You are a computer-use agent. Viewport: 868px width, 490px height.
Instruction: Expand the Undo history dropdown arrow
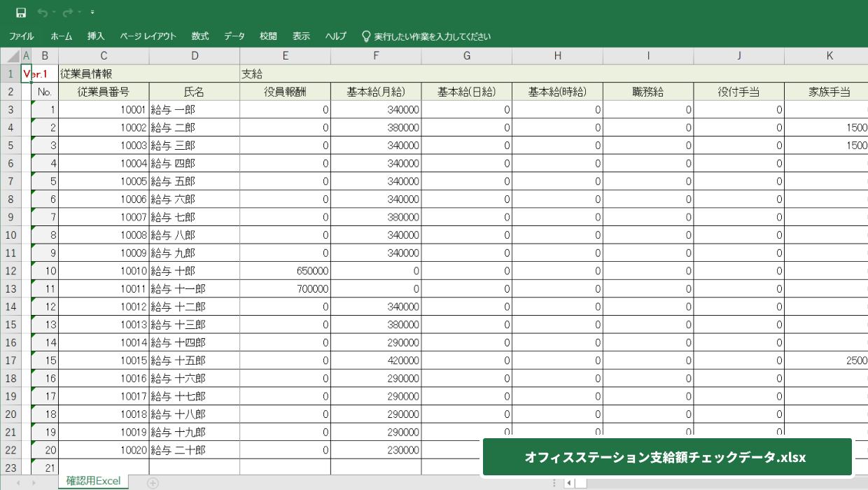(55, 13)
